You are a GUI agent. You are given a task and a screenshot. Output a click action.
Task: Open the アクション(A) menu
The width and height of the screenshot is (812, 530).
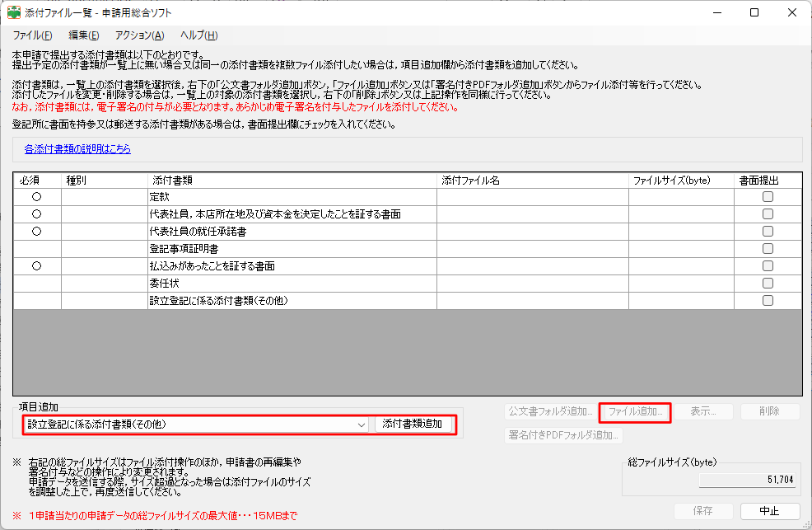tap(139, 35)
